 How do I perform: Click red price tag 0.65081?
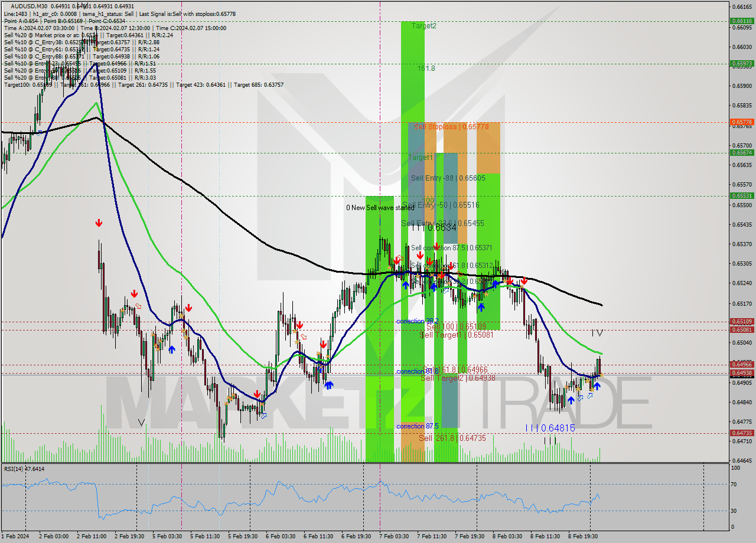click(742, 329)
